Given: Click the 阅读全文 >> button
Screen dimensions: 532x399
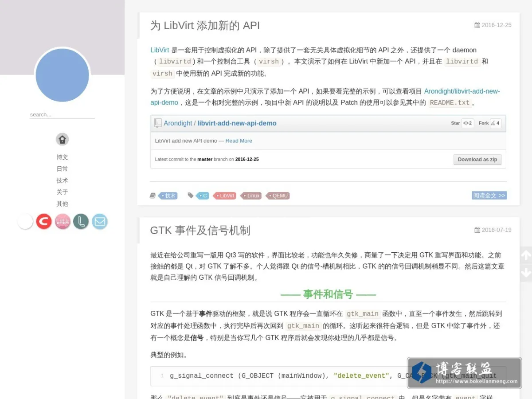Looking at the screenshot, I should tap(489, 196).
